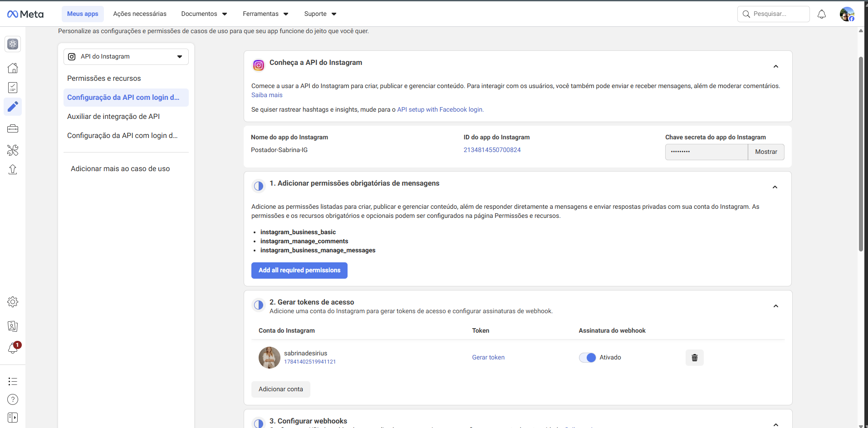Open the checklist required actions icon
This screenshot has width=868, height=428.
pos(13,88)
